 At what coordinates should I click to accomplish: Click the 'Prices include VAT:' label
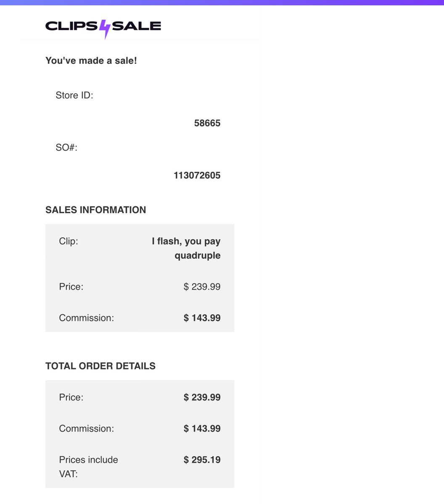[x=89, y=467]
